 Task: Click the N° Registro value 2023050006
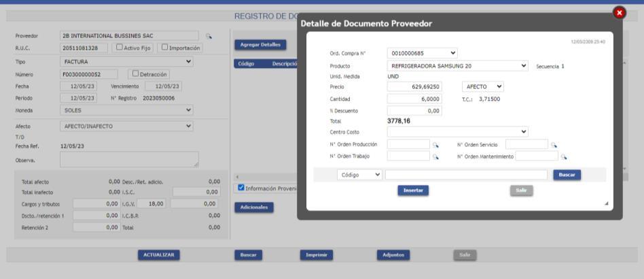click(x=158, y=99)
